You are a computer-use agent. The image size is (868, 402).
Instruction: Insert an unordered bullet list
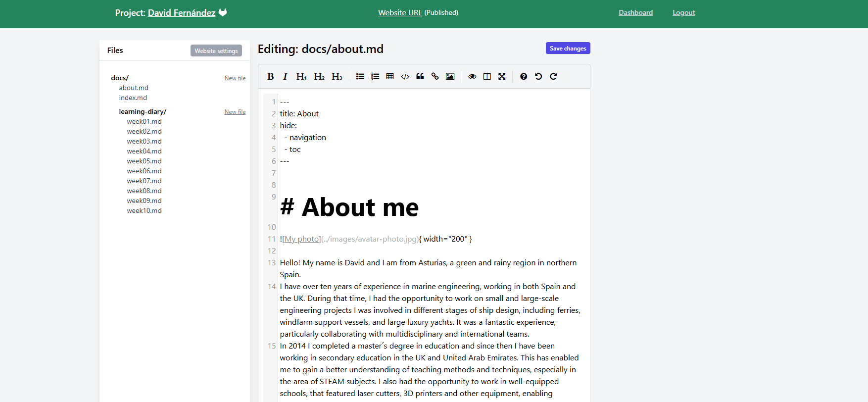(360, 76)
